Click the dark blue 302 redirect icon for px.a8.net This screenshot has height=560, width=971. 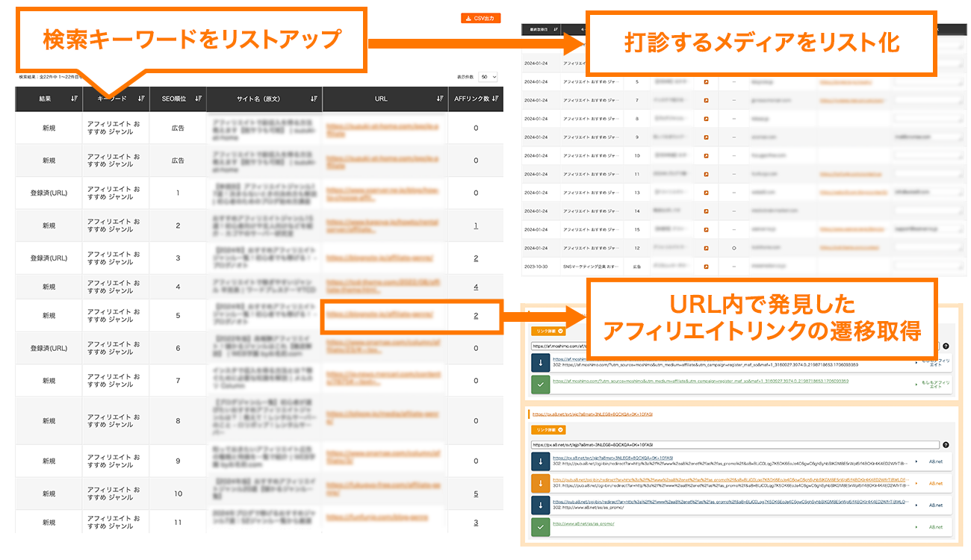click(x=539, y=461)
